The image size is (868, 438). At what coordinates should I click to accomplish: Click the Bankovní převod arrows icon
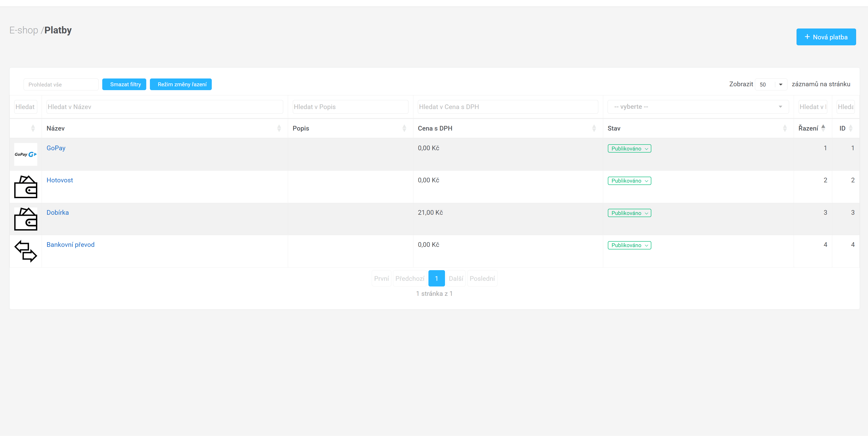click(26, 251)
